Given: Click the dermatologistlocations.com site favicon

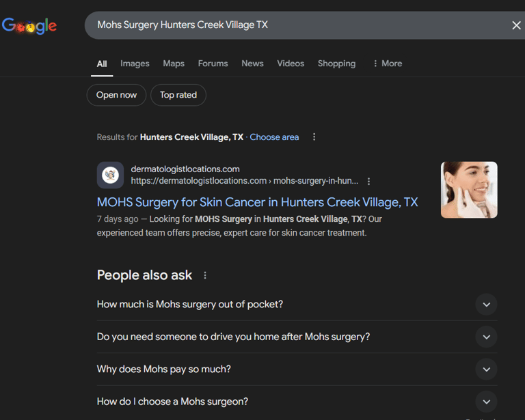Looking at the screenshot, I should [x=110, y=175].
